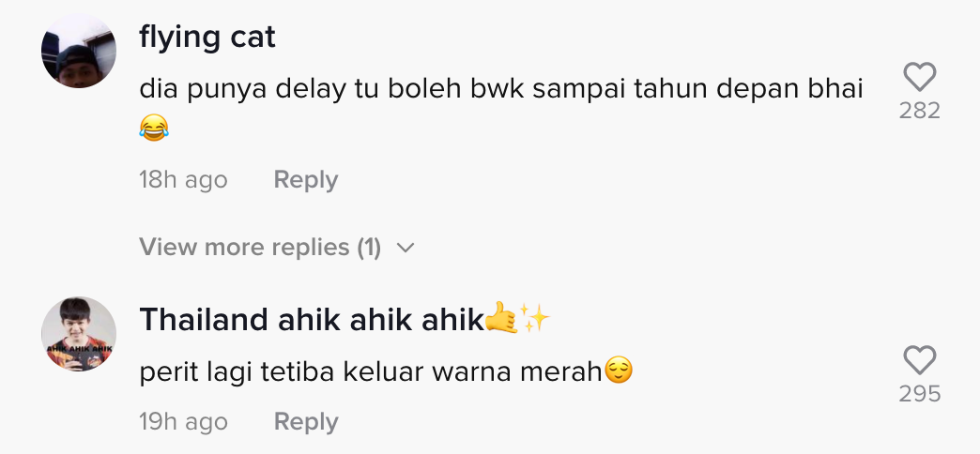Reply to the flying cat comment
Image resolution: width=980 pixels, height=454 pixels.
(306, 180)
